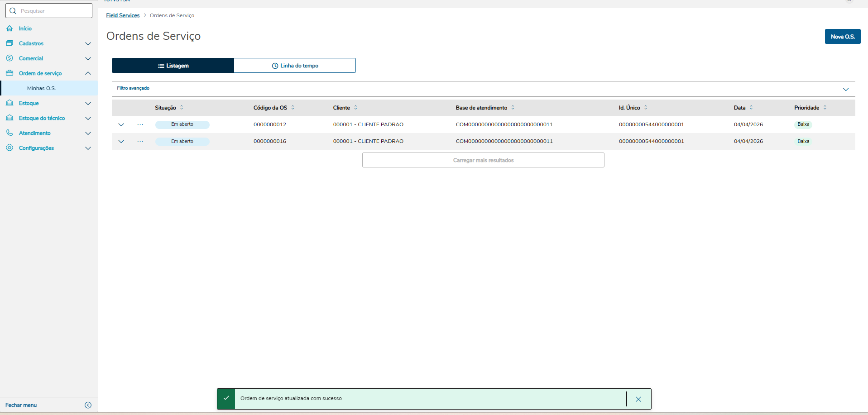Expand the Estoque do técnico chevron
Viewport: 868px width, 415px height.
pyautogui.click(x=88, y=118)
